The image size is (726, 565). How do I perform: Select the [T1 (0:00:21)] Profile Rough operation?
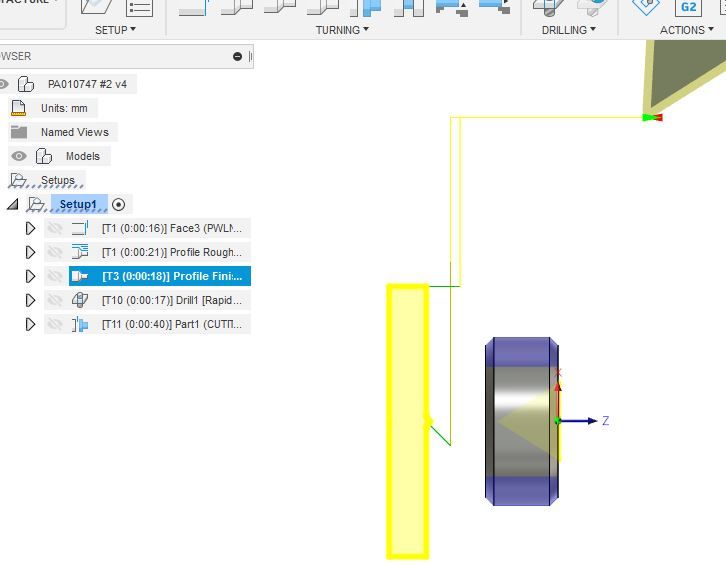[172, 252]
